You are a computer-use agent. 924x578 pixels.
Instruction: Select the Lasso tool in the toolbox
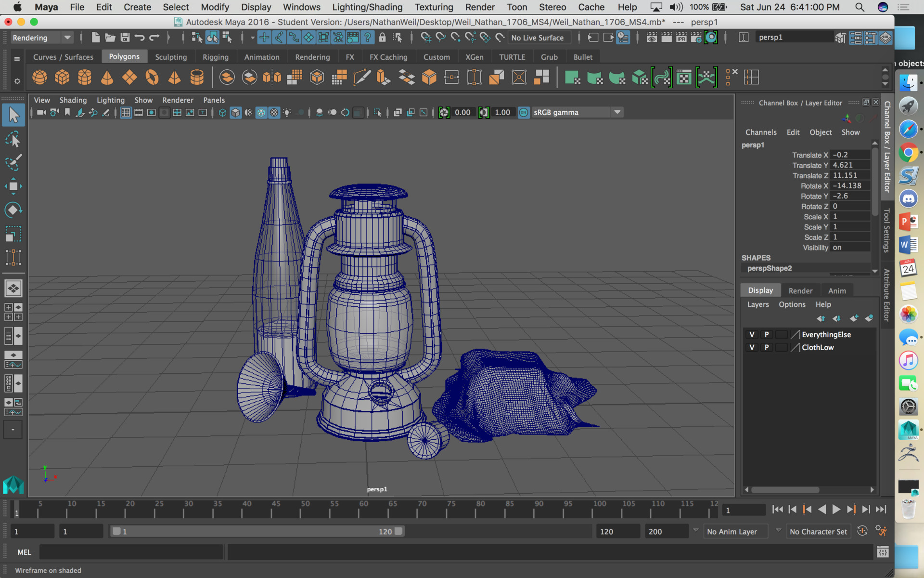[13, 139]
